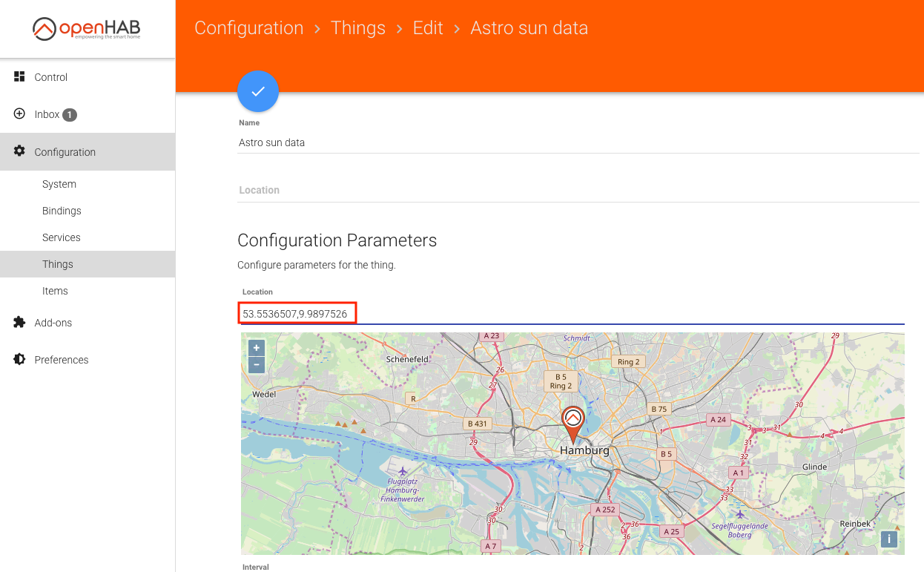Viewport: 924px width, 572px height.
Task: Zoom in on the map
Action: click(257, 348)
